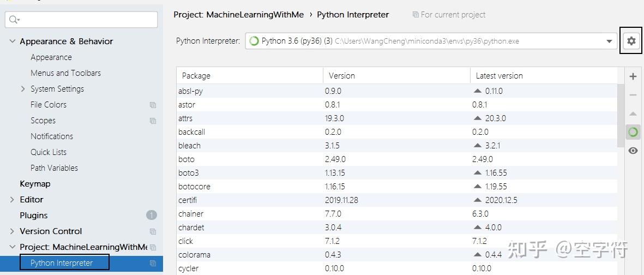Click the interpreter settings gear icon
This screenshot has height=275, width=644.
point(631,41)
